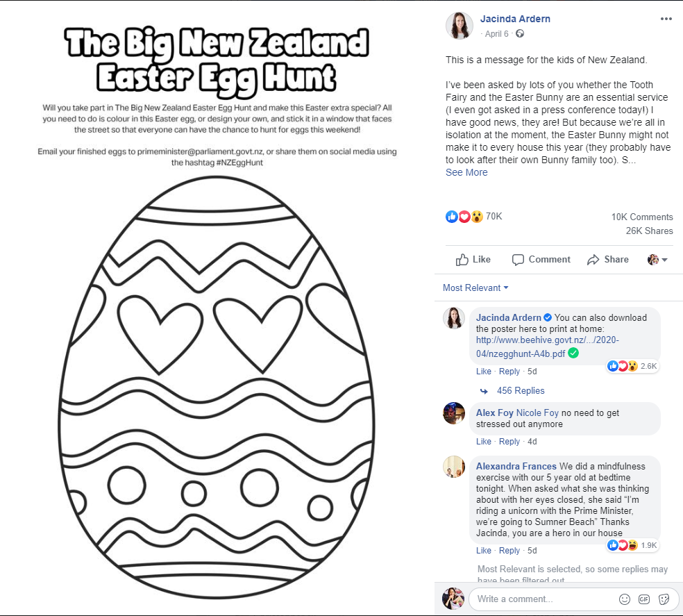Expand the post text with See More
683x616 pixels.
point(466,173)
